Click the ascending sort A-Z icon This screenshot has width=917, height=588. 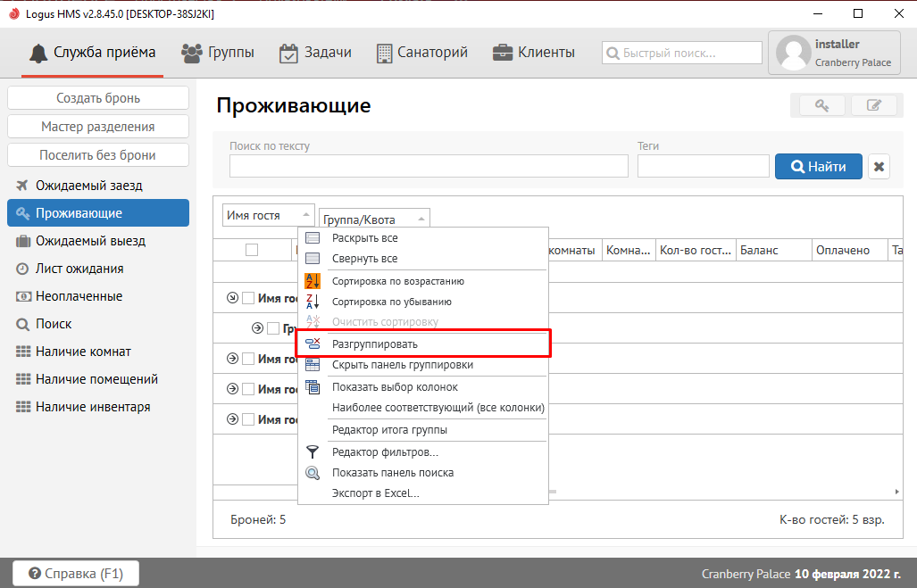313,281
